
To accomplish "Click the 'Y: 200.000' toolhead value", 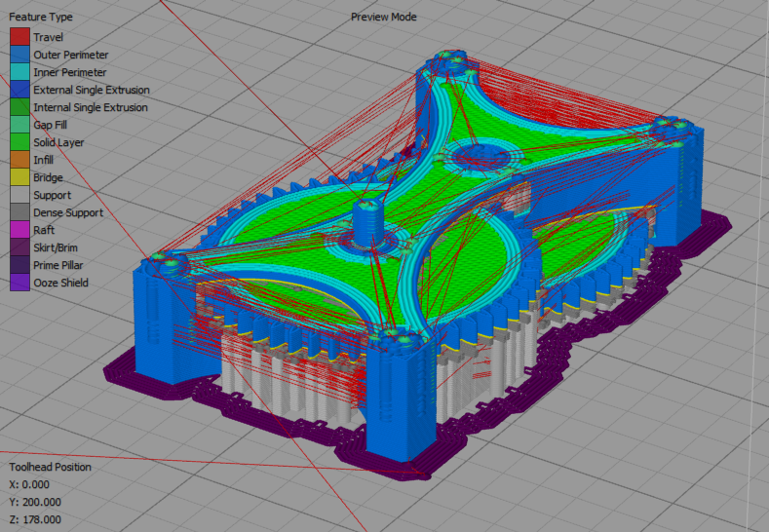I will pyautogui.click(x=35, y=502).
